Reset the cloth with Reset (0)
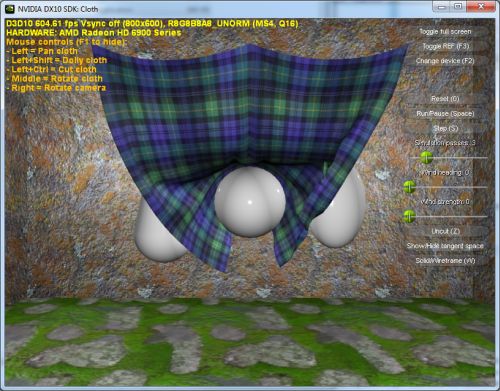 (x=445, y=99)
